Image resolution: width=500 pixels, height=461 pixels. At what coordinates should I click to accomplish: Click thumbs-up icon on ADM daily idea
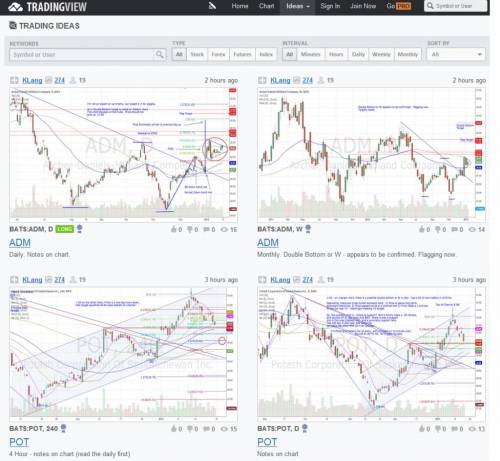[174, 229]
